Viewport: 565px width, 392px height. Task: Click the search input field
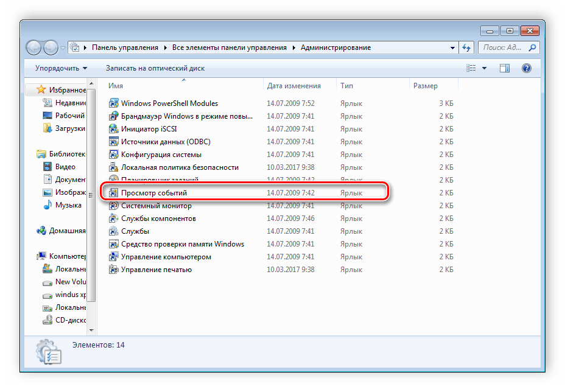point(503,47)
